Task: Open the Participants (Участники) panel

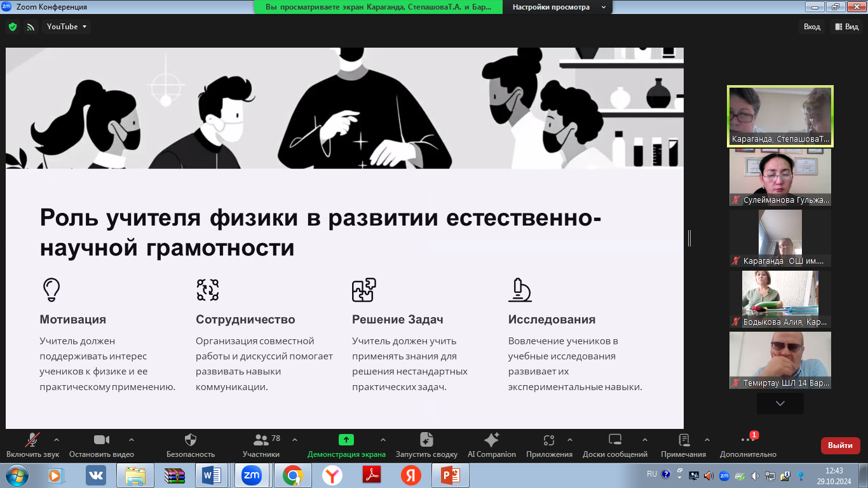Action: click(261, 440)
